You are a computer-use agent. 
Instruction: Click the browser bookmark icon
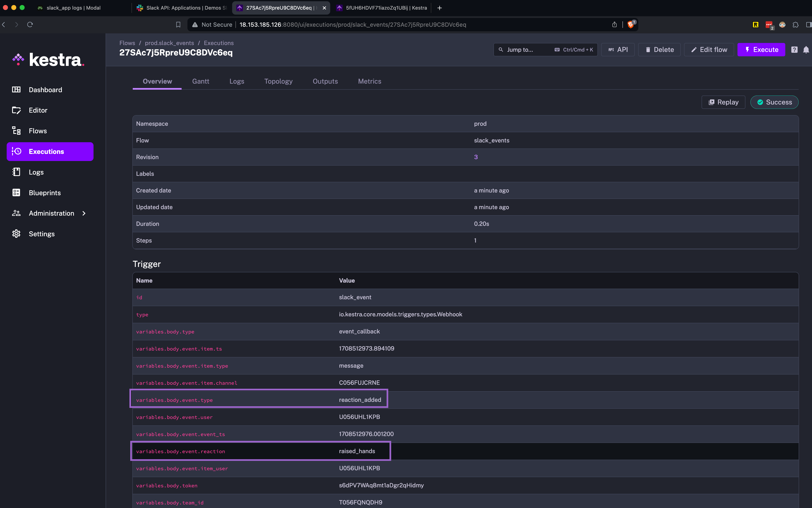point(178,25)
